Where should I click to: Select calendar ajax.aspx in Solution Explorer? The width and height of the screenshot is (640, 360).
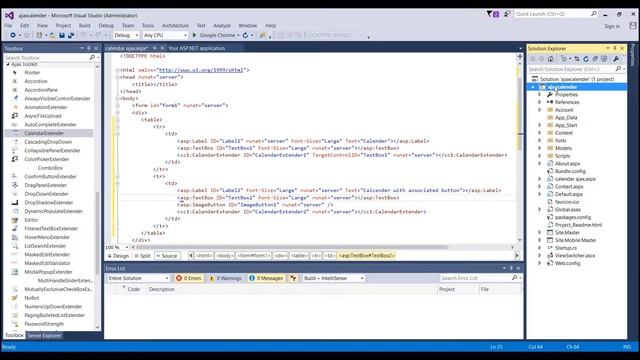[575, 179]
